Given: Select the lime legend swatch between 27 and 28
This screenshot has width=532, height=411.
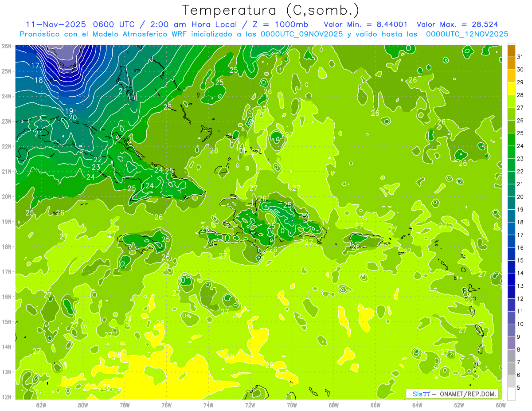Looking at the screenshot, I should [x=511, y=102].
